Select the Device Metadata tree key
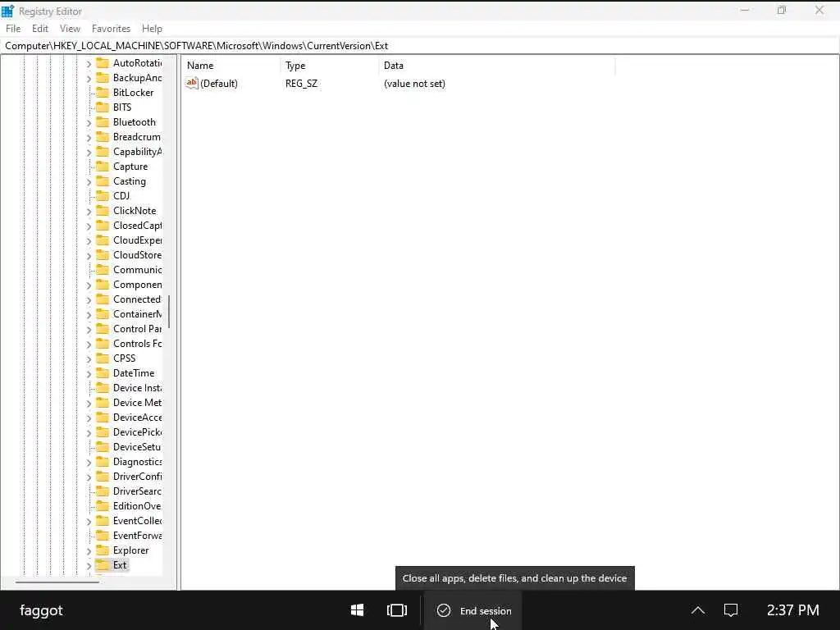This screenshot has width=840, height=630. [x=137, y=402]
